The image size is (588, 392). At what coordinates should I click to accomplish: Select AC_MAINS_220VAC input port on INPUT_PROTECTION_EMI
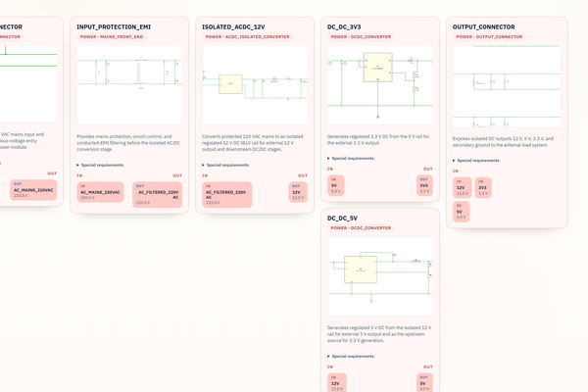pyautogui.click(x=100, y=192)
